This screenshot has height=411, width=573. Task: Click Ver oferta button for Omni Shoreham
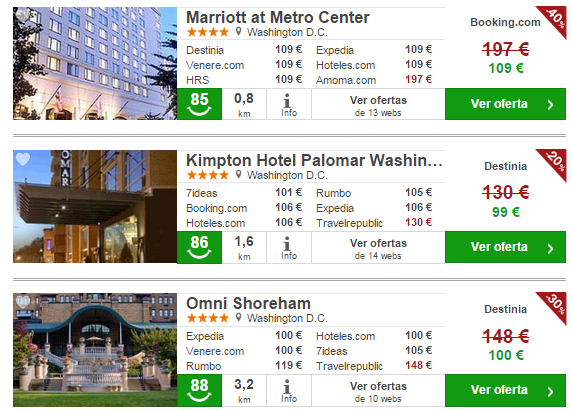pyautogui.click(x=505, y=390)
